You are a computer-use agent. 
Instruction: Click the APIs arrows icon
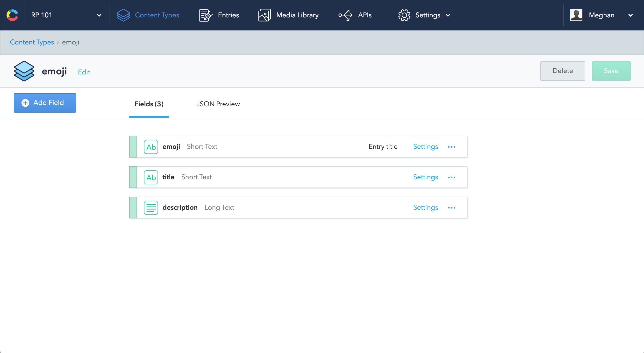[x=345, y=15]
